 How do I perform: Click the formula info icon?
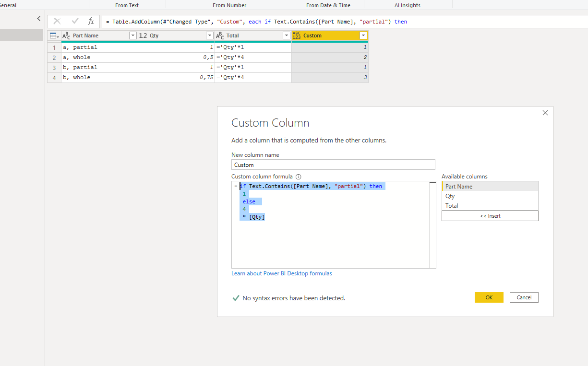298,177
